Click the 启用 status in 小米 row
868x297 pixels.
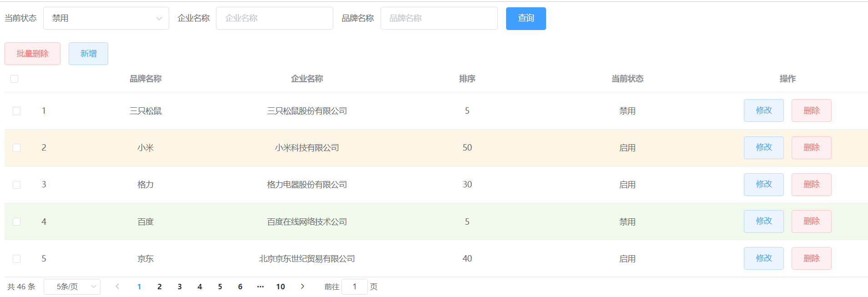[627, 148]
